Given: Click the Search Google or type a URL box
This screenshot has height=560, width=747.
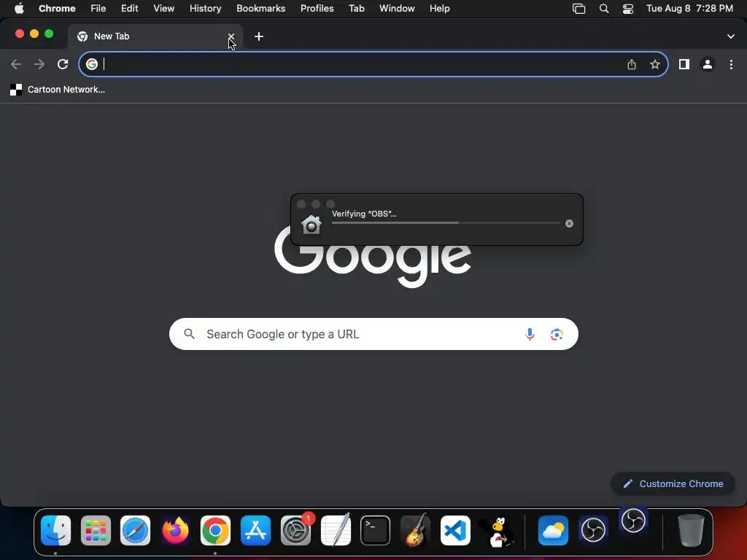Looking at the screenshot, I should pos(373,334).
